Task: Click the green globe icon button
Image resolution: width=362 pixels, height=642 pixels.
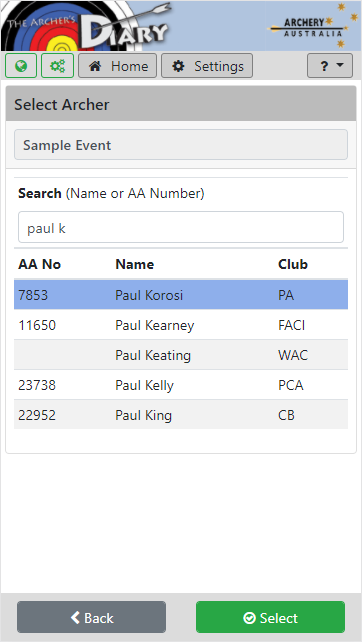Action: pos(21,66)
